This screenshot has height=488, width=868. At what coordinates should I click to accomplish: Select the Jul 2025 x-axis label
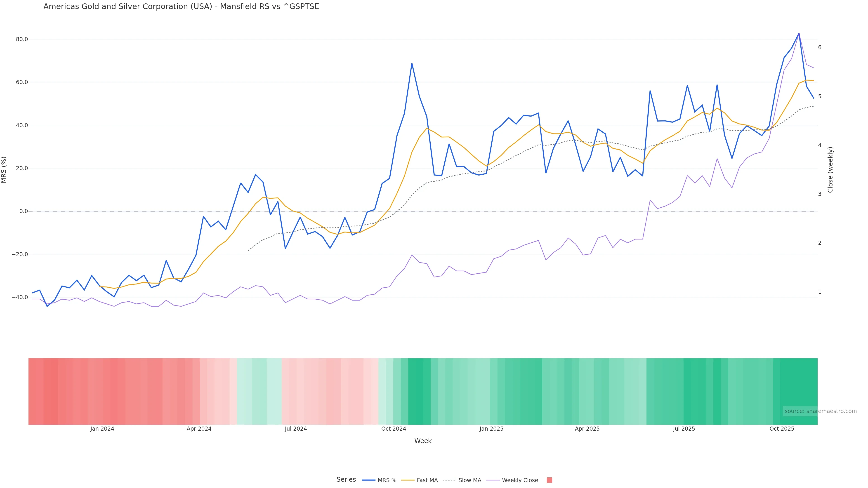[x=684, y=429]
